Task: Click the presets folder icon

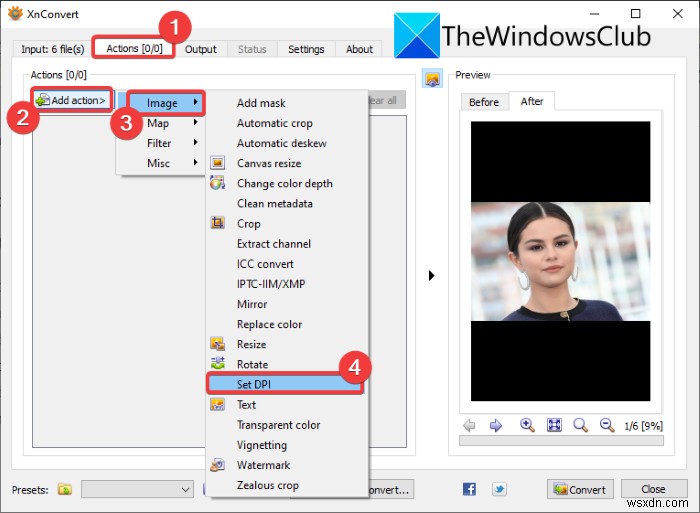Action: coord(65,489)
